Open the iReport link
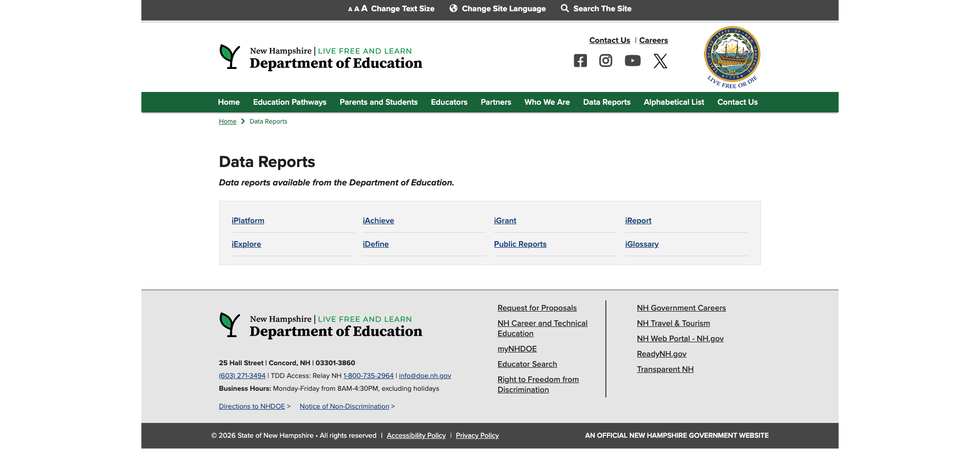Screen dimensions: 980x449 click(639, 221)
